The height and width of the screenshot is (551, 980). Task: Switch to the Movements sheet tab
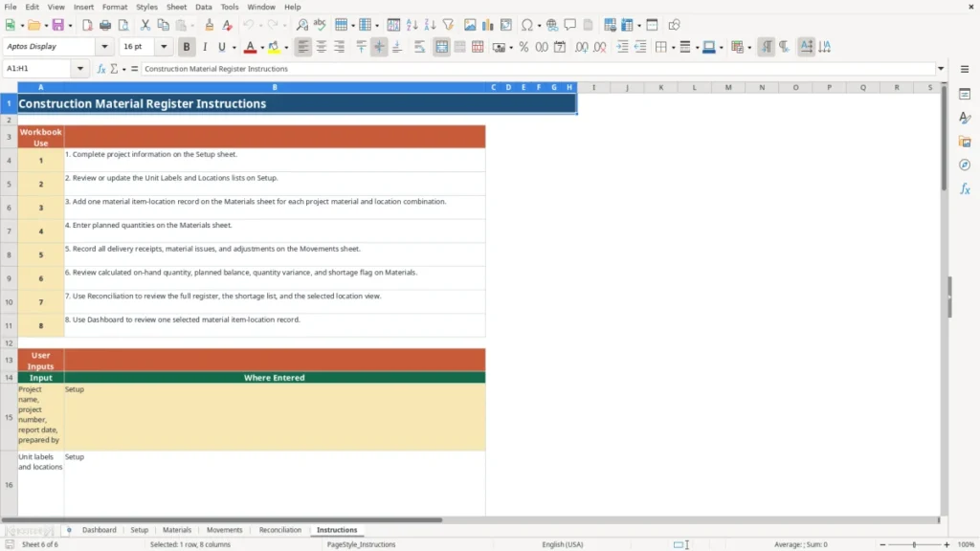click(x=224, y=530)
